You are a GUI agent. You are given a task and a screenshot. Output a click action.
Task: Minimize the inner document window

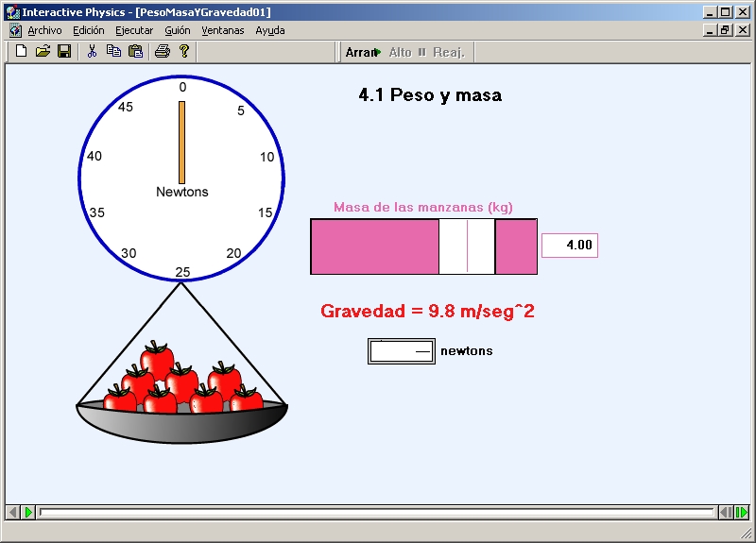[x=710, y=30]
